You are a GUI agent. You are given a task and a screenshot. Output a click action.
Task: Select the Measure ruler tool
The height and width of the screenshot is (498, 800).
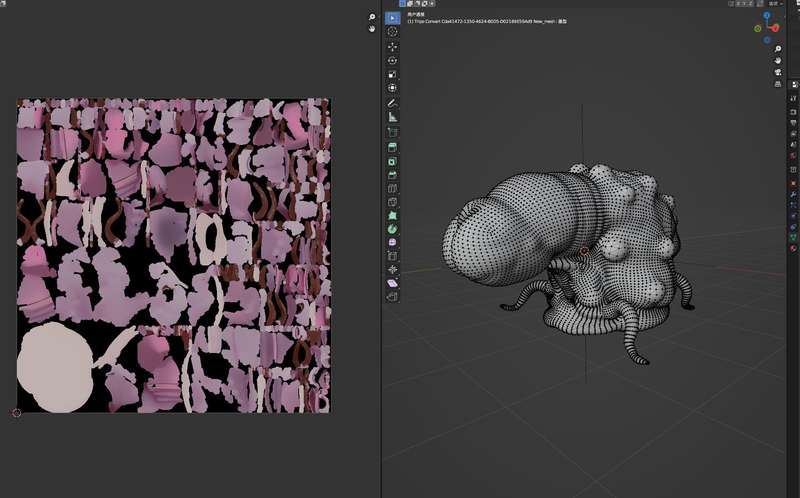click(392, 117)
